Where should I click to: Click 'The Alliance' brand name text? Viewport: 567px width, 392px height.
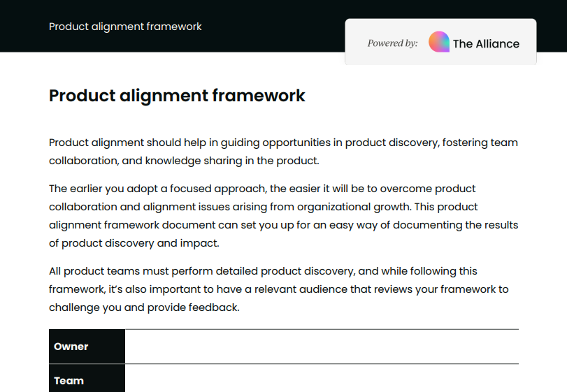coord(486,44)
